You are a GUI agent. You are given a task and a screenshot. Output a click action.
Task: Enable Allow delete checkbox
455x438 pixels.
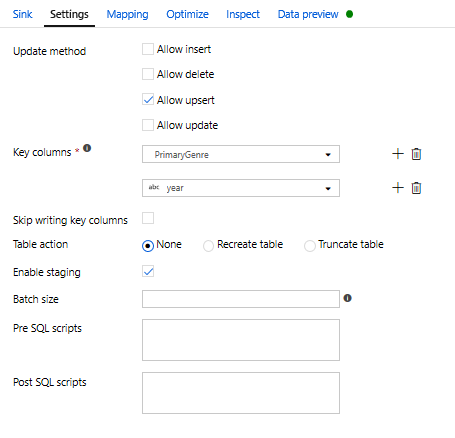tap(148, 74)
